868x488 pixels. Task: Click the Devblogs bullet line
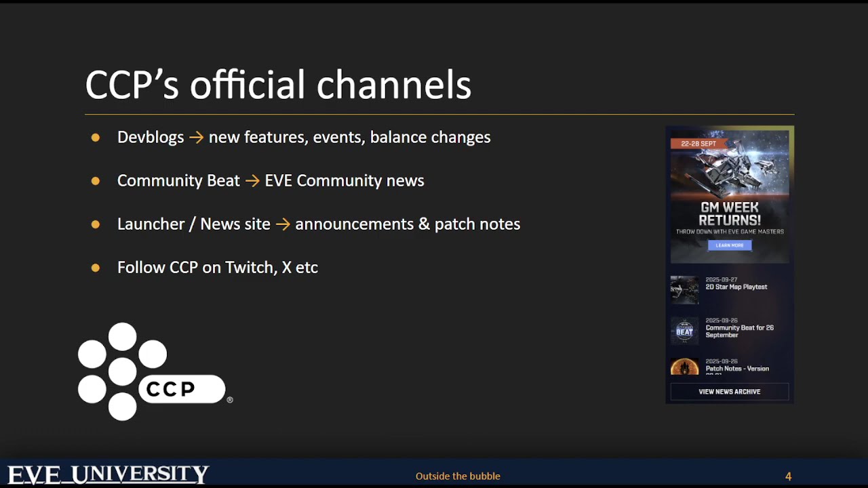304,137
